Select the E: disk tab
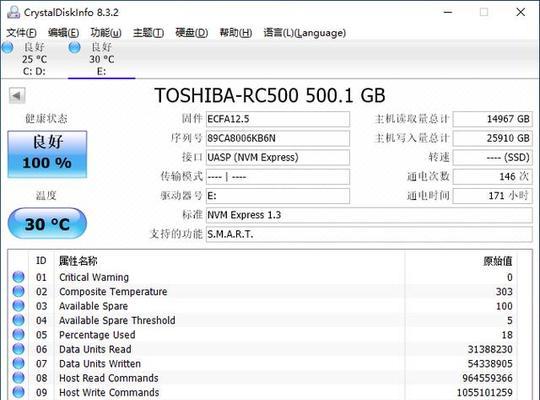Image resolution: width=540 pixels, height=400 pixels. [102, 59]
